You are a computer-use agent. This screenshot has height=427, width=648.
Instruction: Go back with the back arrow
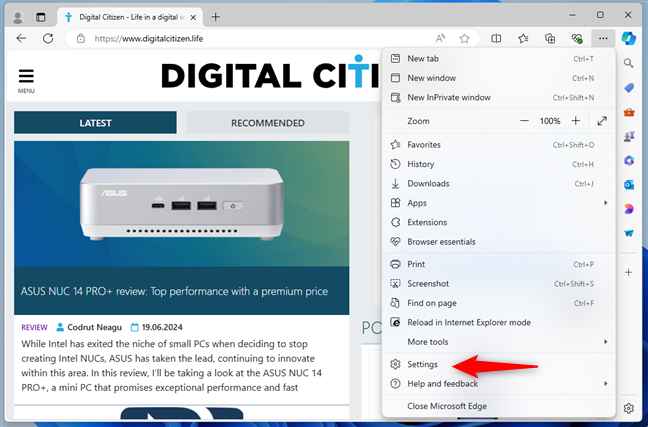(x=21, y=38)
